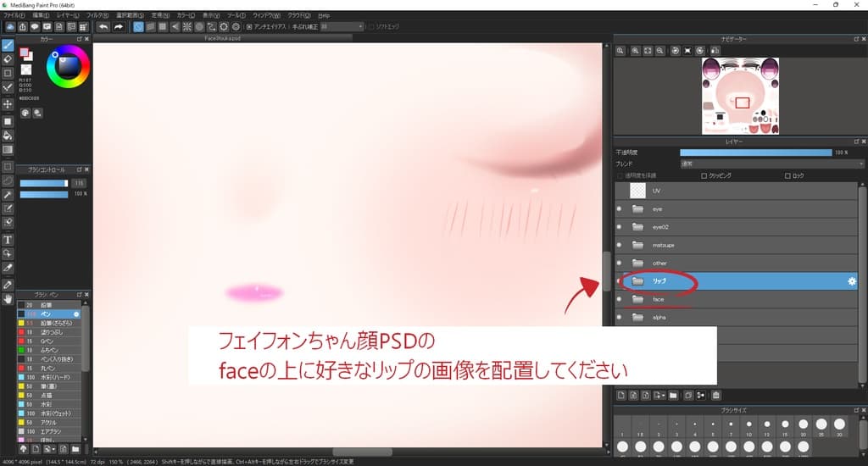This screenshot has width=868, height=466.
Task: Hide the face layer folder
Action: coord(619,299)
